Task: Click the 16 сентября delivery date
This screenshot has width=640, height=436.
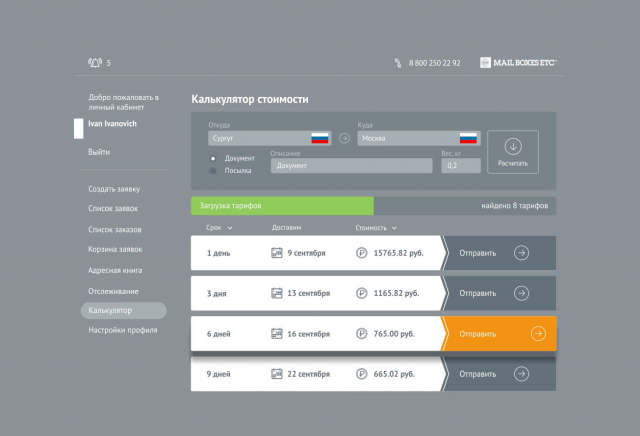Action: point(309,334)
